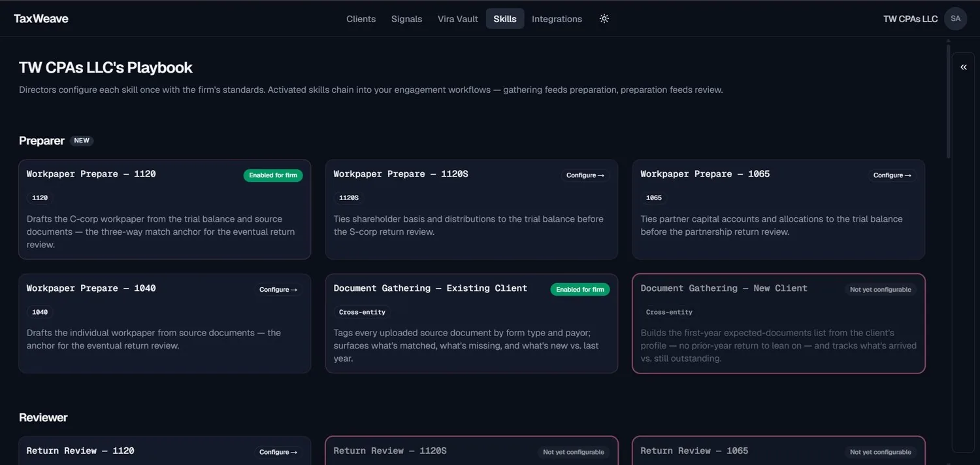Image resolution: width=980 pixels, height=465 pixels.
Task: Click the Preparer section heading
Action: tap(42, 141)
